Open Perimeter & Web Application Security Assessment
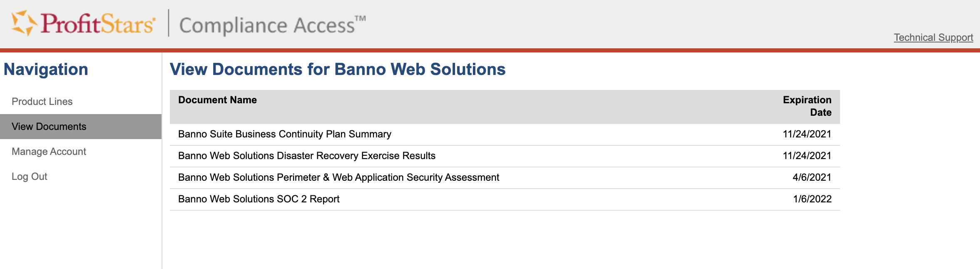Image resolution: width=980 pixels, height=269 pixels. point(338,177)
